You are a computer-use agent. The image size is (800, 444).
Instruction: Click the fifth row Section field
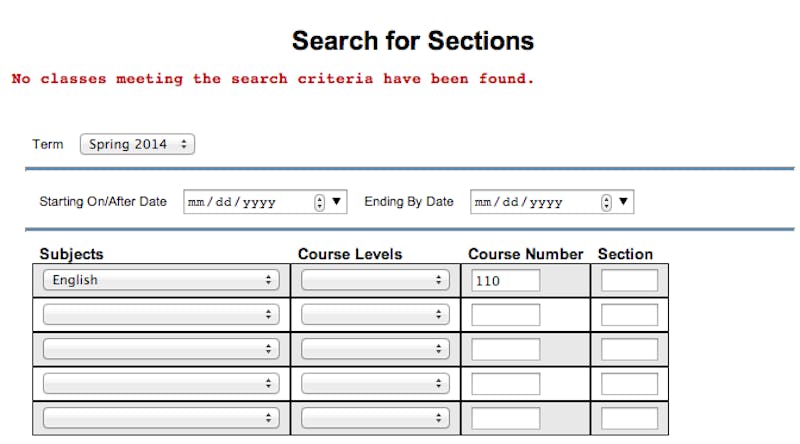click(629, 418)
